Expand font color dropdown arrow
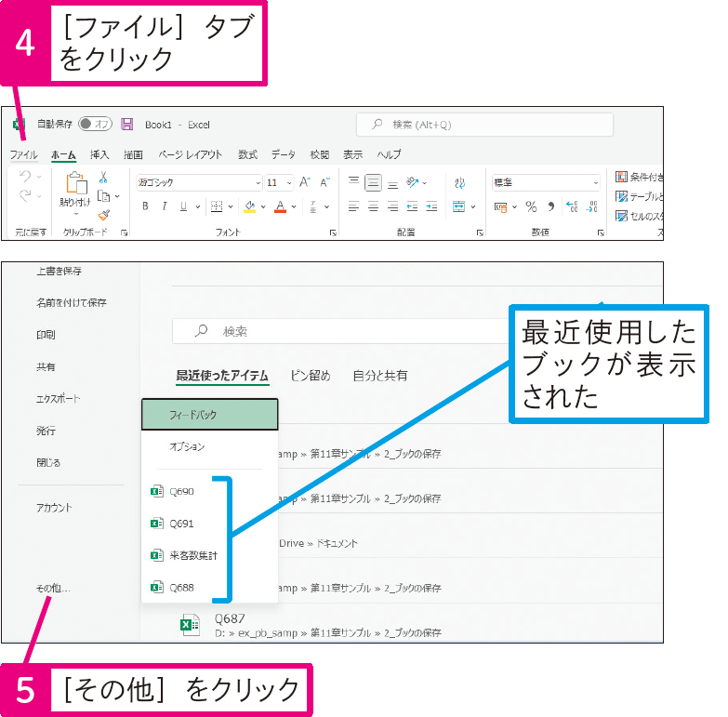Image resolution: width=728 pixels, height=717 pixels. [x=294, y=206]
